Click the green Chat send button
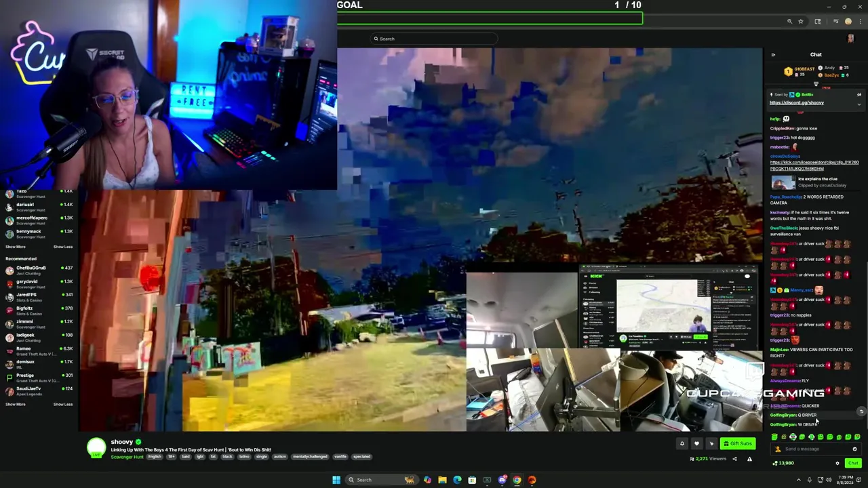This screenshot has width=868, height=488. (x=852, y=463)
